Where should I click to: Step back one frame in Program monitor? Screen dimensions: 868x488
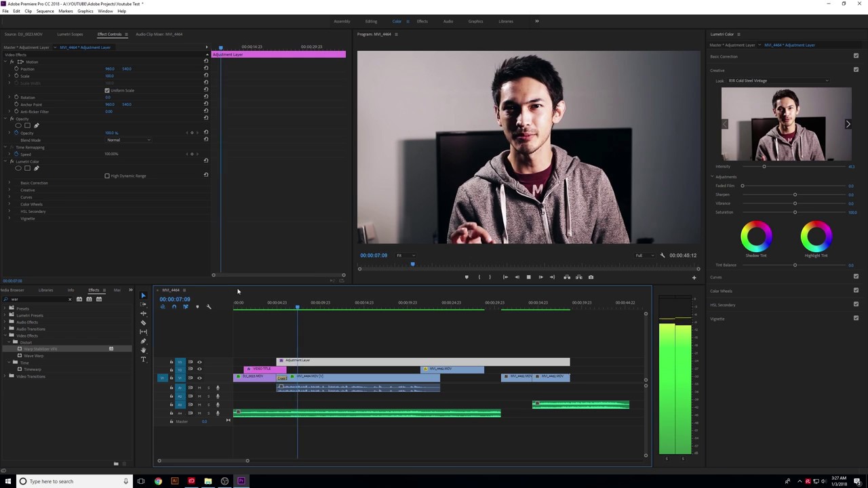(517, 277)
